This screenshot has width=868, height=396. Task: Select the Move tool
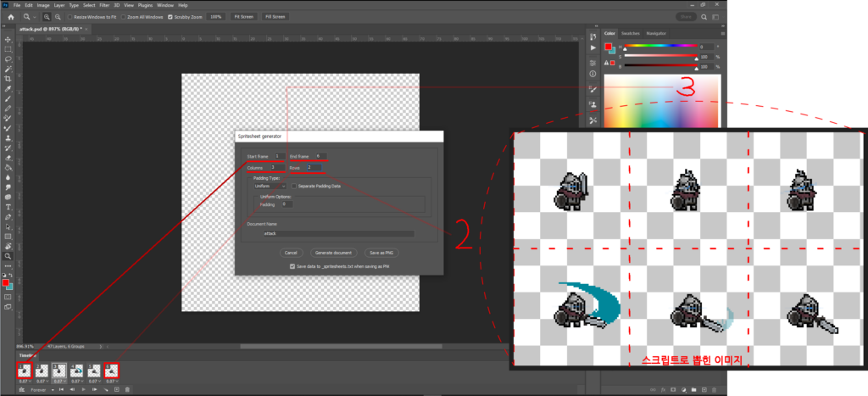(8, 39)
